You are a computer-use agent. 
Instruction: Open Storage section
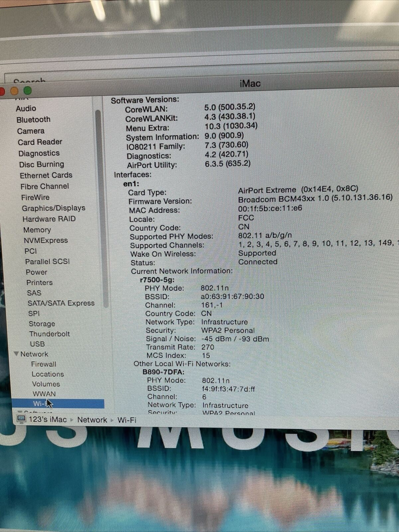click(x=42, y=324)
